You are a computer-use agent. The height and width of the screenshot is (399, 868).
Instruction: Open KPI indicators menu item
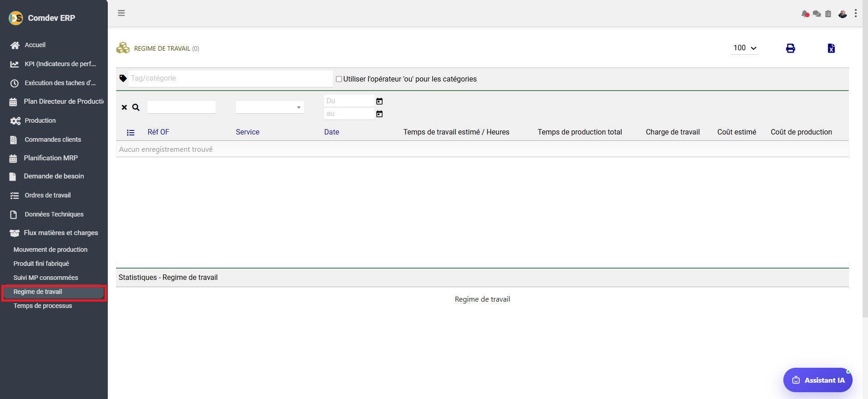point(54,64)
